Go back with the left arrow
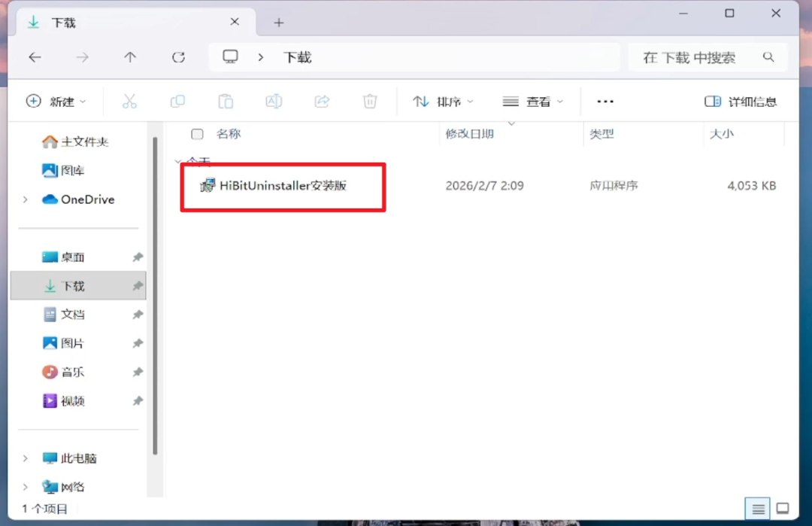 tap(35, 57)
